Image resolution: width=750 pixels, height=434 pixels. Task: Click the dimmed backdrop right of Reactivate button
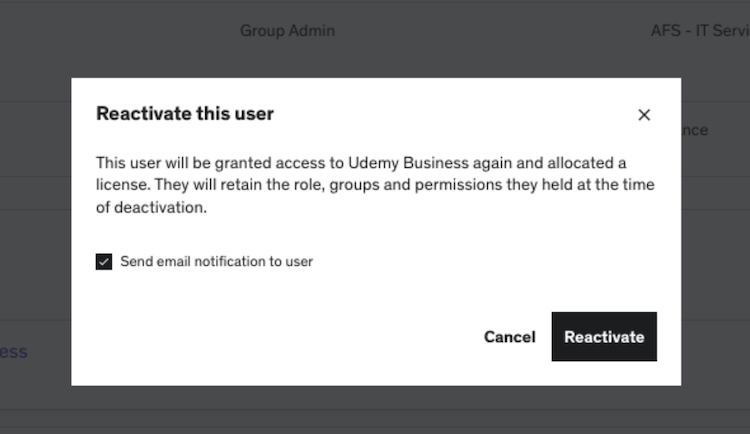(x=715, y=337)
